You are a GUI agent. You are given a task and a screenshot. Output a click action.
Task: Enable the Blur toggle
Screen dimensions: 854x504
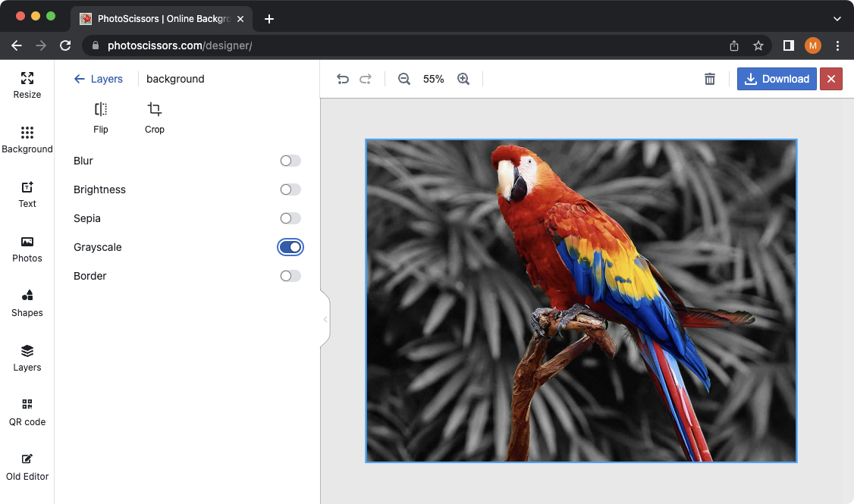click(x=290, y=161)
